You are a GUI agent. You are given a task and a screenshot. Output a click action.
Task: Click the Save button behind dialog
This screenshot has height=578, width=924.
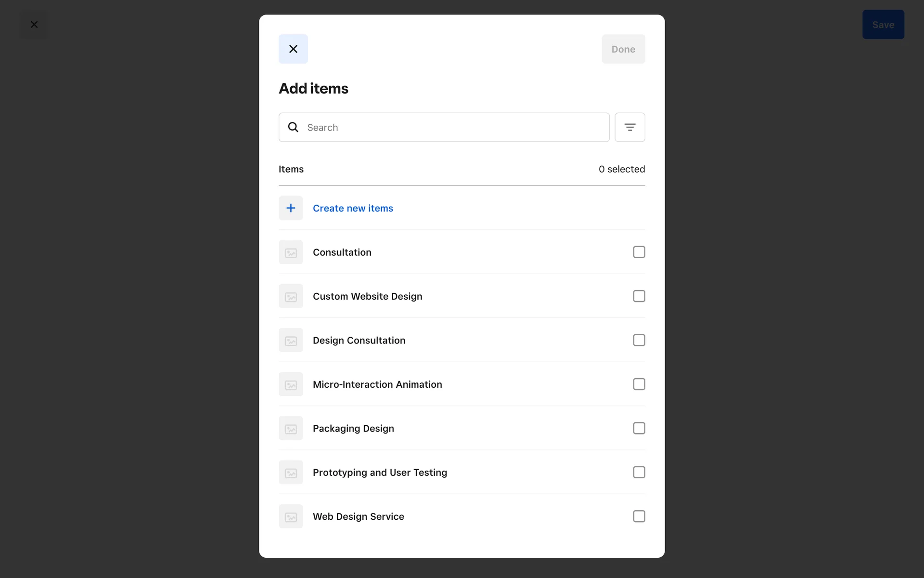coord(883,25)
